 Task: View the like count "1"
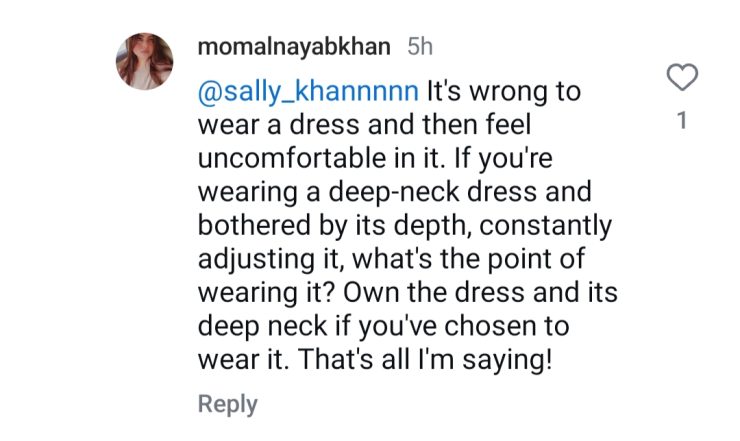pyautogui.click(x=682, y=121)
